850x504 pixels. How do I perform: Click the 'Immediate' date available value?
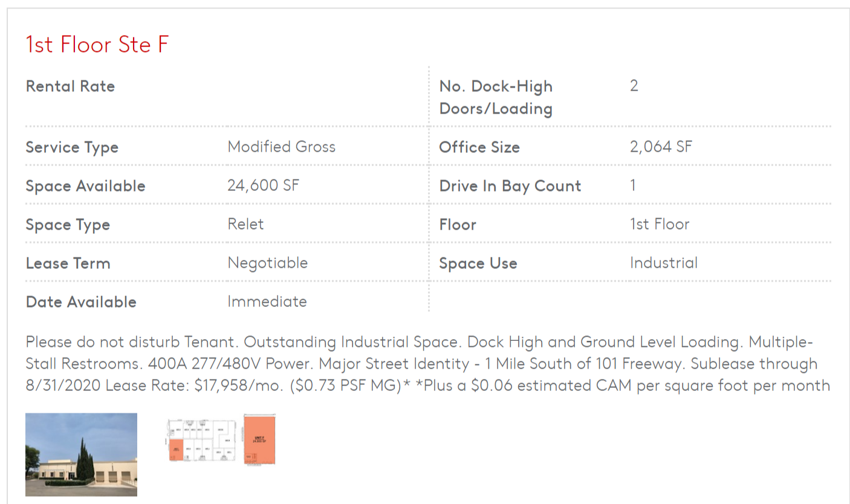click(267, 302)
